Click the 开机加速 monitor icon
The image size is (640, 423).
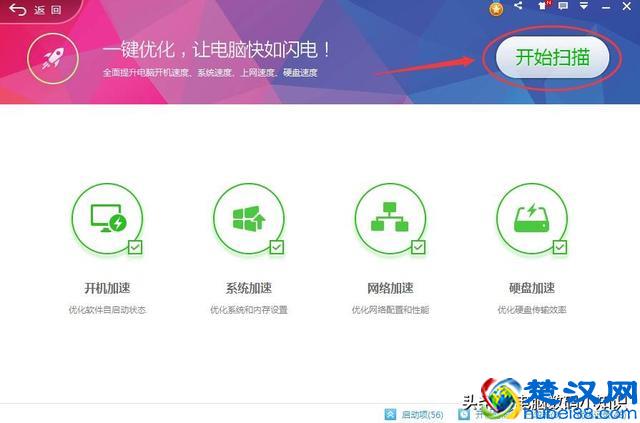107,219
